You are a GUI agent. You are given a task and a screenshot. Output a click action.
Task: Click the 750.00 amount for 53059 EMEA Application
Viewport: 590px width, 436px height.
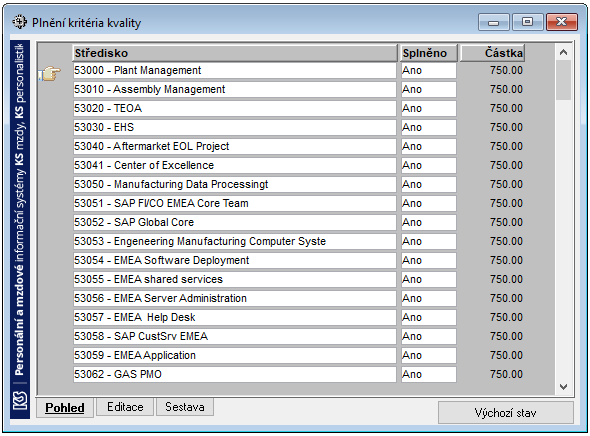tap(506, 355)
